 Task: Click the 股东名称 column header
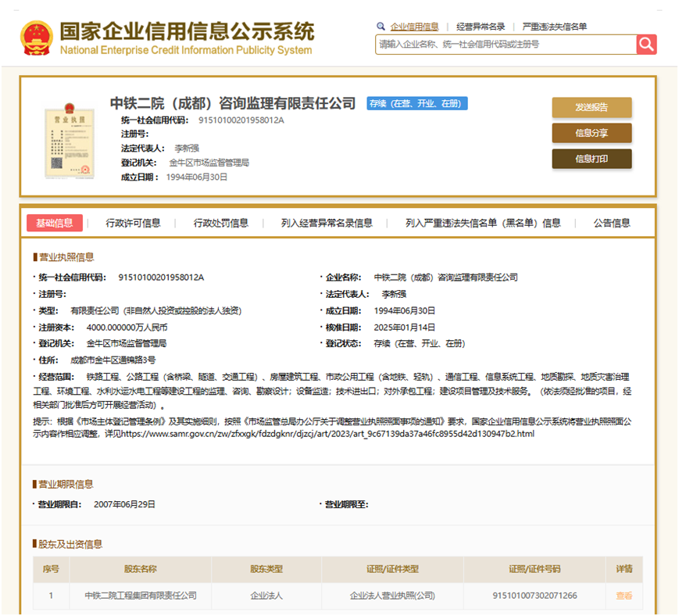click(x=141, y=569)
